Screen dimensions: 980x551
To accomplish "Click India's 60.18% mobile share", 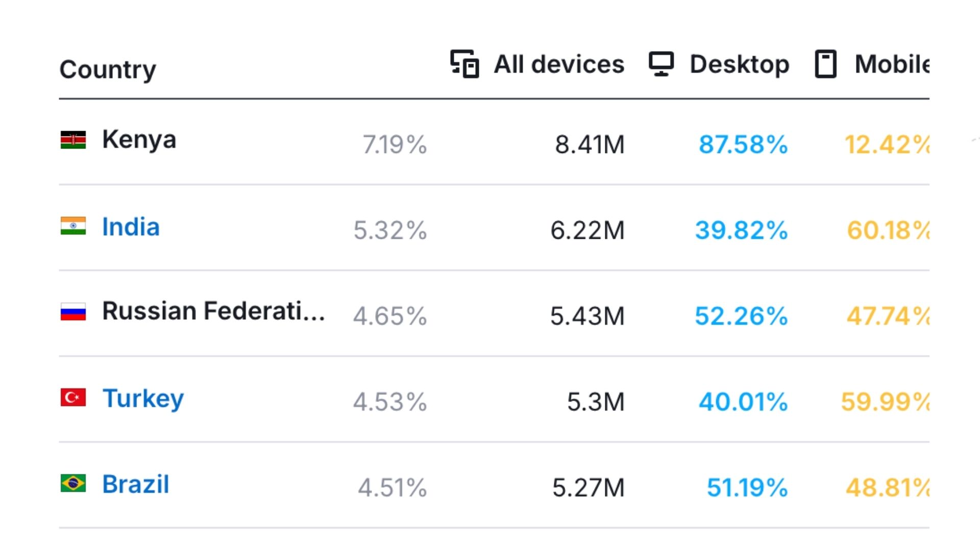I will (x=888, y=230).
